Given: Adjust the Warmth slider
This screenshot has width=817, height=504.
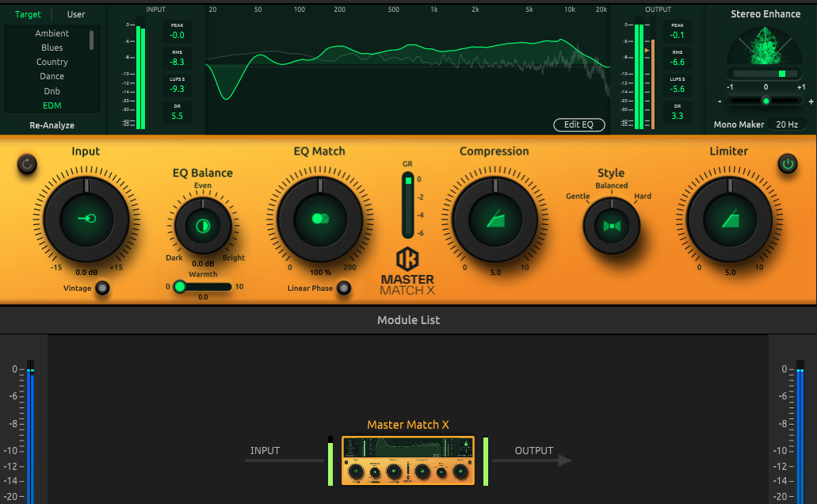Looking at the screenshot, I should (203, 287).
